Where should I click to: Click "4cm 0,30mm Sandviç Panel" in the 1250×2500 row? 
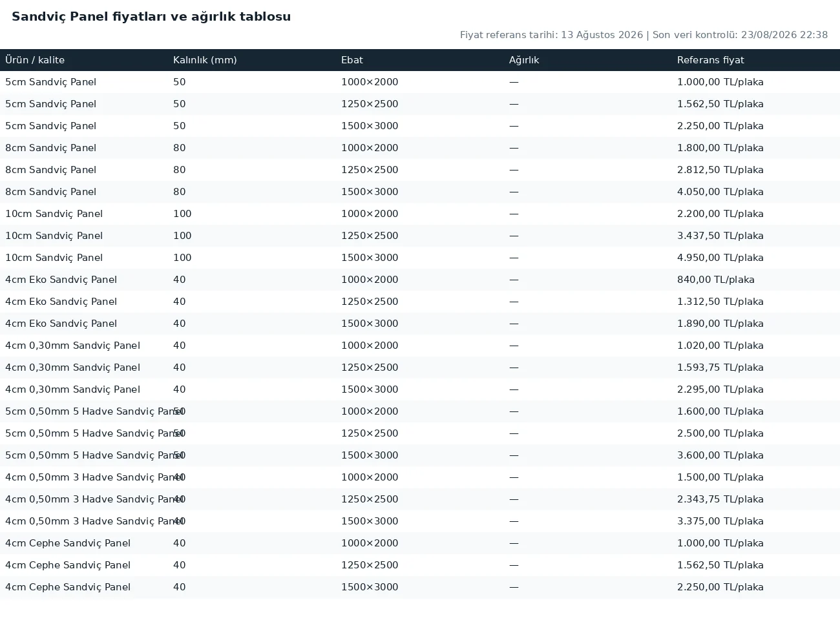(x=73, y=368)
